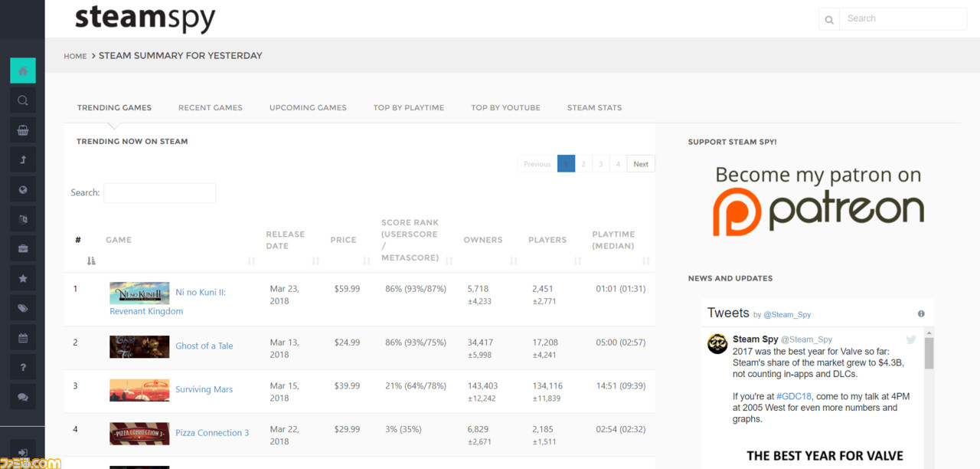Open the globe icon in the sidebar
Screen dimensions: 980x469
pyautogui.click(x=23, y=189)
